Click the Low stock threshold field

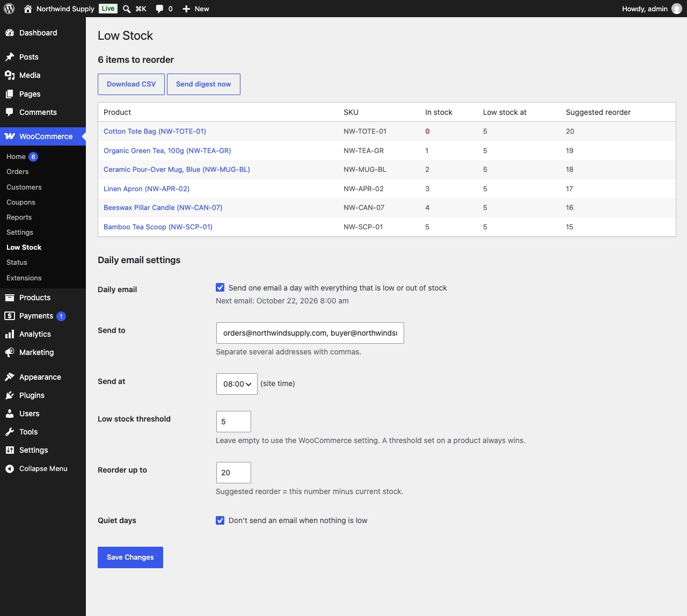tap(233, 422)
